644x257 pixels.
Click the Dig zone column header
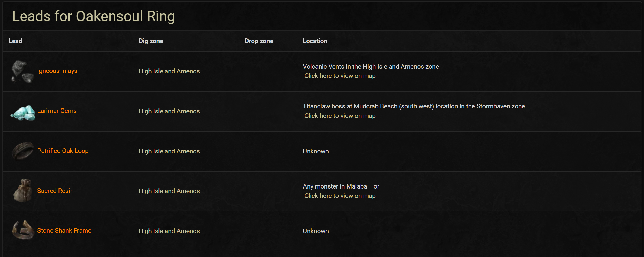coord(151,41)
